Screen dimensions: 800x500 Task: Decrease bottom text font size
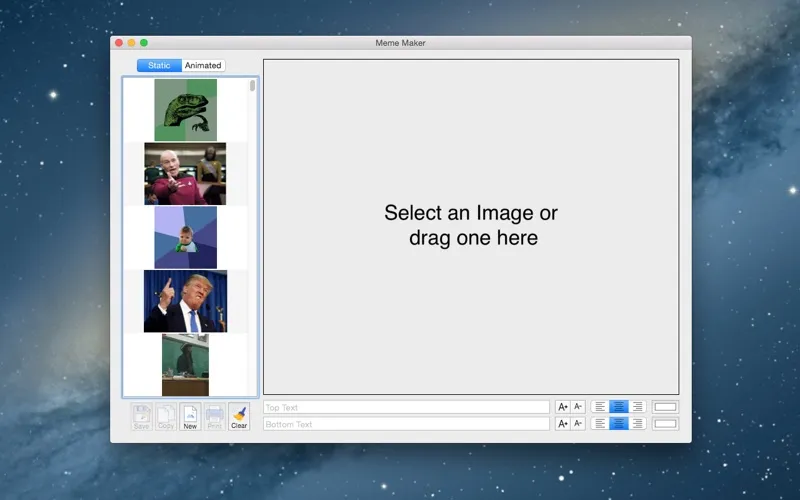[x=578, y=424]
